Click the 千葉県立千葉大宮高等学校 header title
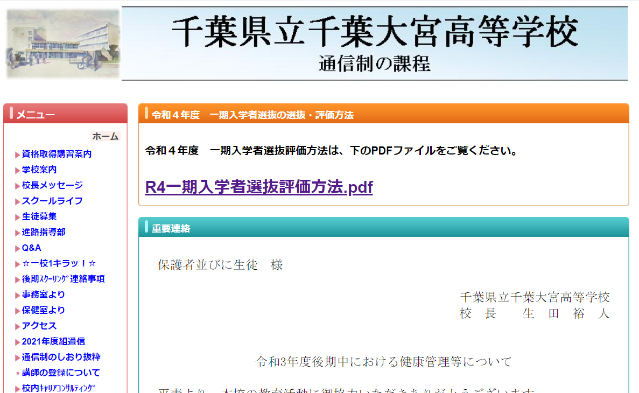639x393 pixels. coord(375,31)
